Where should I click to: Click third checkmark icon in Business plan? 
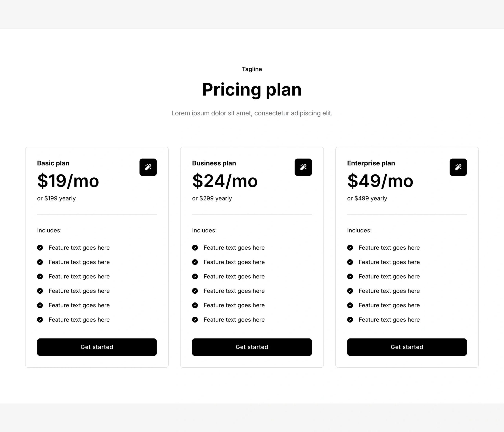(195, 276)
